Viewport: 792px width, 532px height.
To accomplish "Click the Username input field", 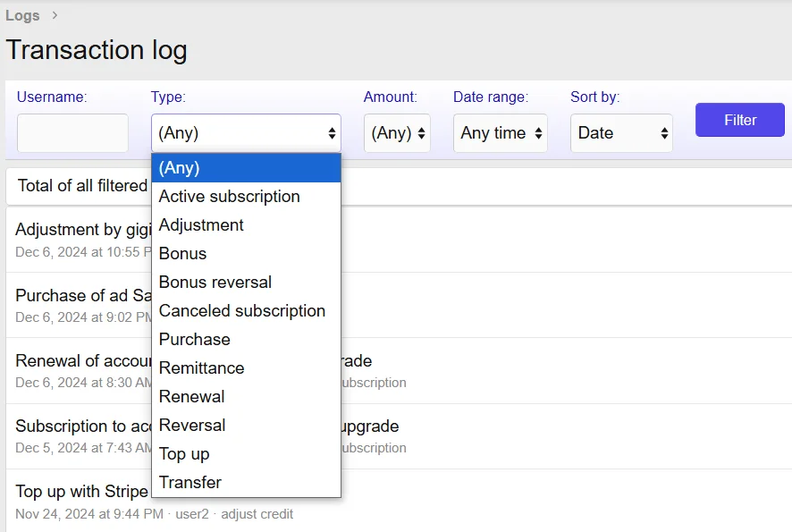I will pyautogui.click(x=72, y=133).
